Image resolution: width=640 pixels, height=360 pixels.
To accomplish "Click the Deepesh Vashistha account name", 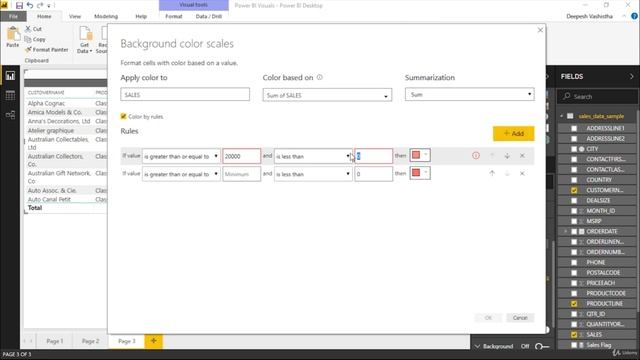I will (589, 16).
